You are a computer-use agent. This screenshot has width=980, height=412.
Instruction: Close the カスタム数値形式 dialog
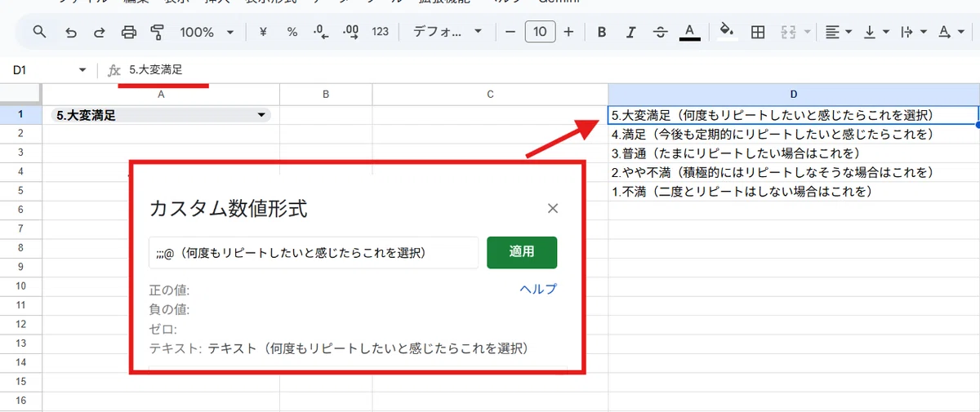553,208
